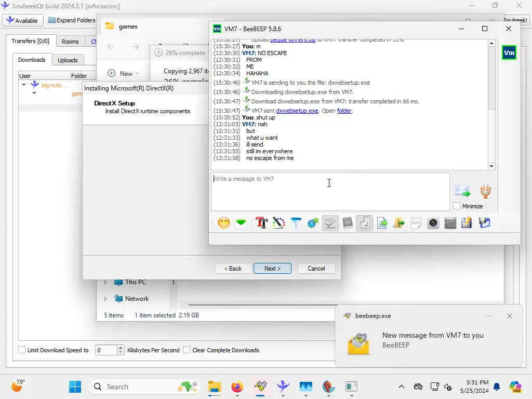Image resolution: width=532 pixels, height=399 pixels.
Task: Toggle Clear Complete Downloads checkbox
Action: click(x=187, y=350)
